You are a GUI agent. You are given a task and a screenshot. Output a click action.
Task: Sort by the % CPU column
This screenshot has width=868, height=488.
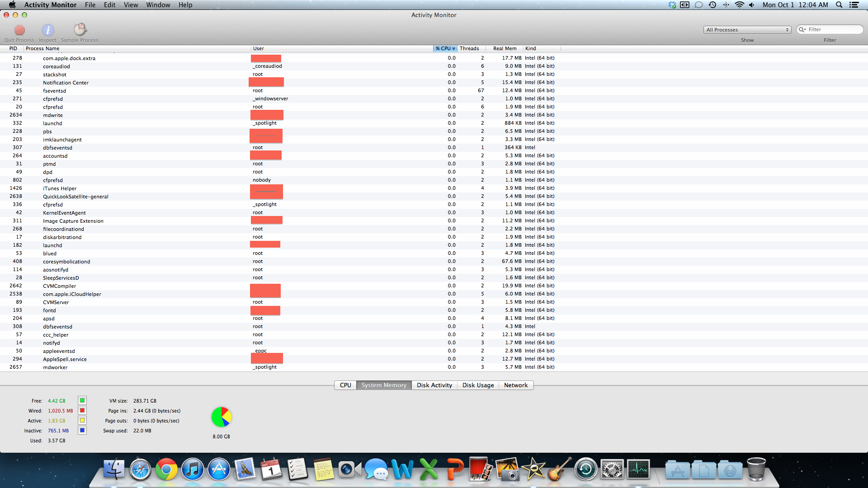445,48
